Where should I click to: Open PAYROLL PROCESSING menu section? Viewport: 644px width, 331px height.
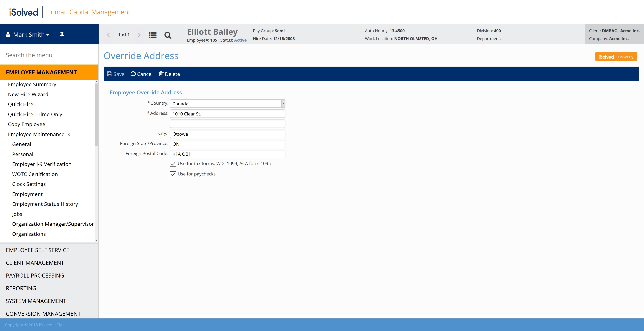35,276
